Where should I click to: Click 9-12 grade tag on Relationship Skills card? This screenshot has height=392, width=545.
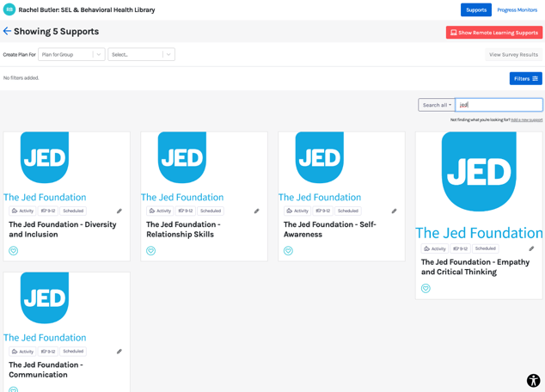[186, 211]
